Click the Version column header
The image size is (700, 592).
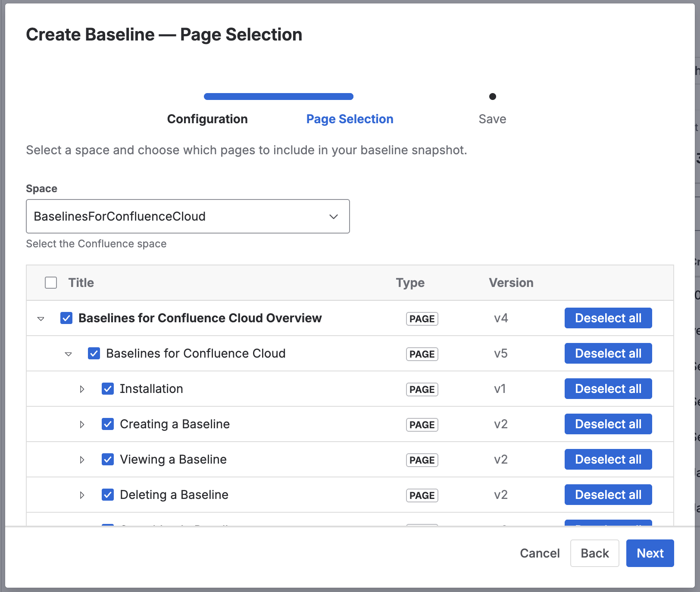click(x=511, y=283)
